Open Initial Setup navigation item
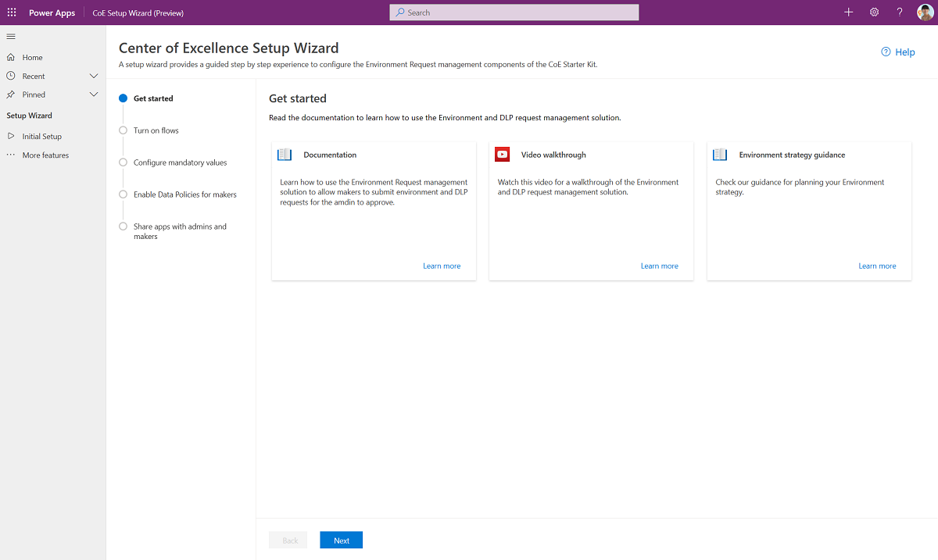938x560 pixels. [42, 136]
